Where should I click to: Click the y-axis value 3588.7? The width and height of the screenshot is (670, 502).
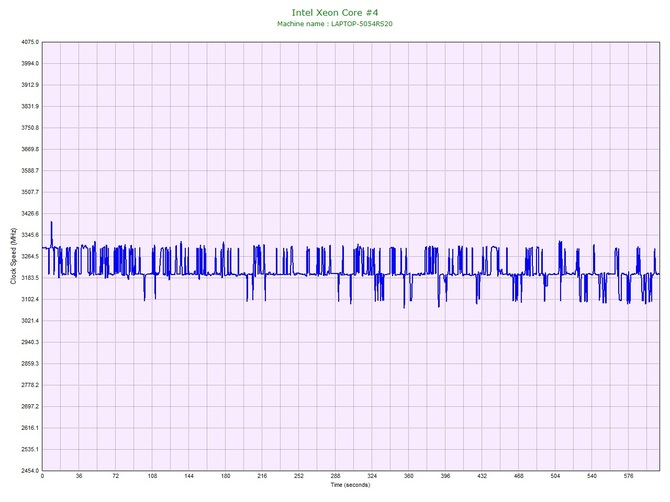[x=30, y=170]
